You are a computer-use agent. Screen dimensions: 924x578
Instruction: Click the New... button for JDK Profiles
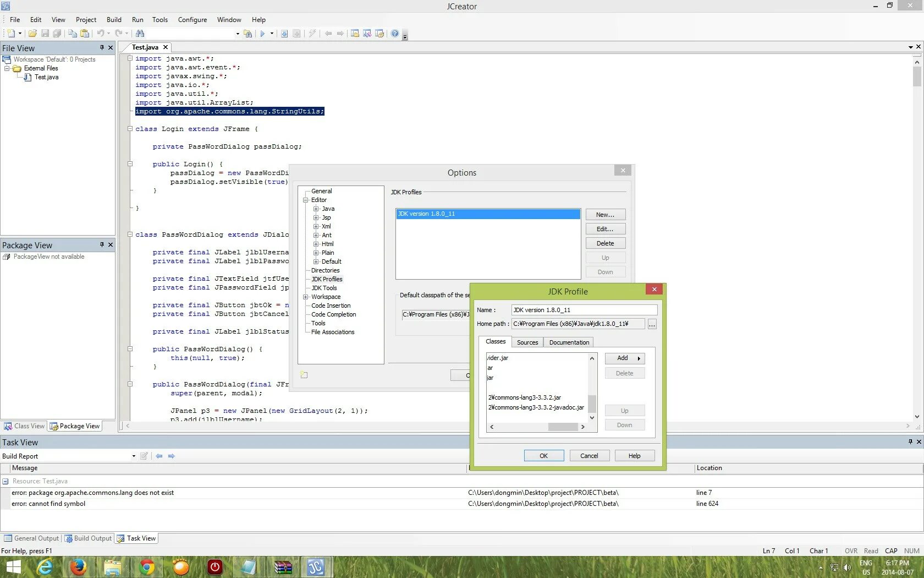pyautogui.click(x=606, y=215)
